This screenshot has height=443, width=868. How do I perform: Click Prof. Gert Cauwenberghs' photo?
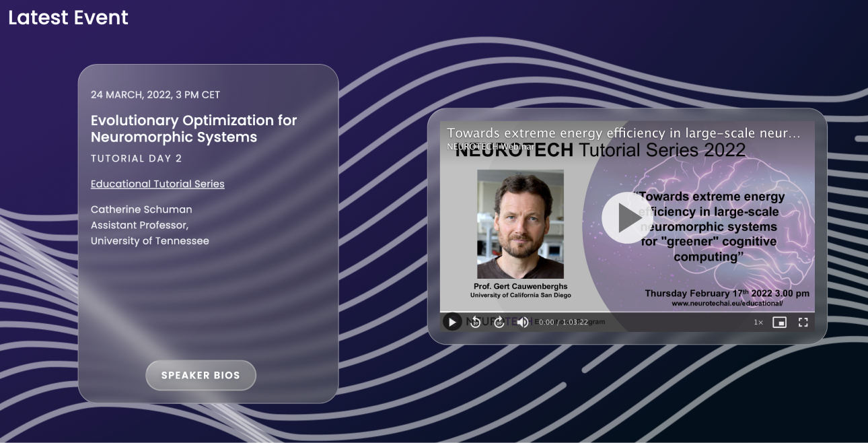point(520,224)
